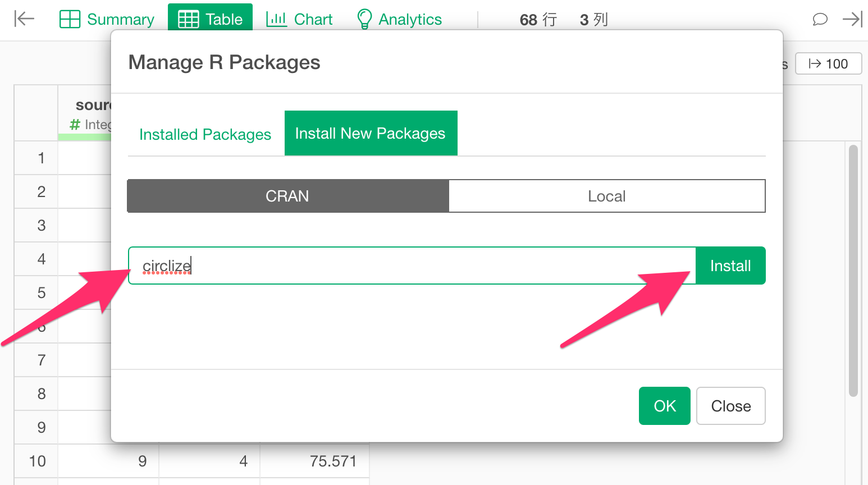Select the CRAN source option
Screen dimensions: 868x485
point(288,196)
